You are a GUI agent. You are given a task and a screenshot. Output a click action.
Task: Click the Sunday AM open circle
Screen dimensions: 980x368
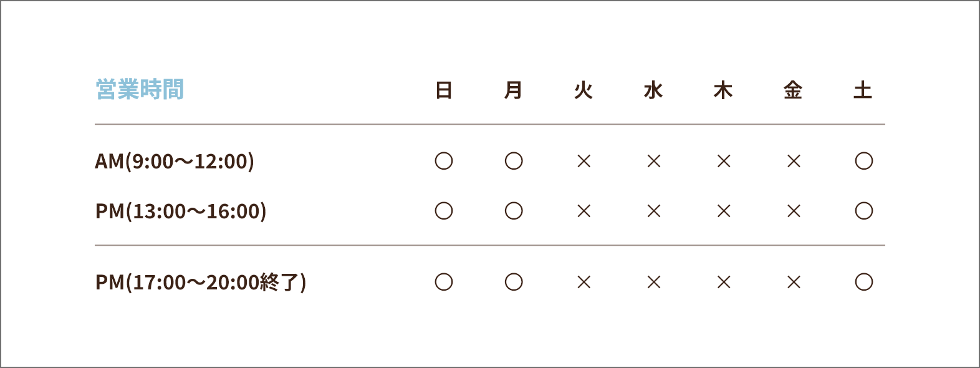point(444,162)
